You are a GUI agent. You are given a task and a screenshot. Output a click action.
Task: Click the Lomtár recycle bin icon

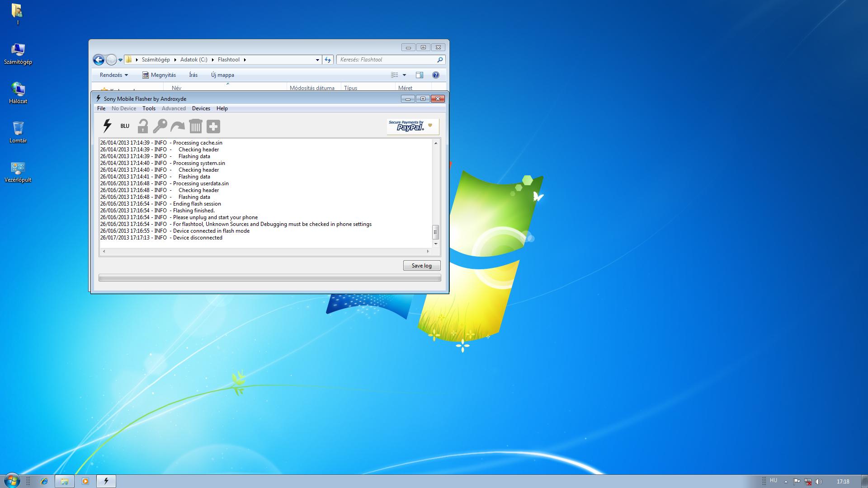(18, 132)
